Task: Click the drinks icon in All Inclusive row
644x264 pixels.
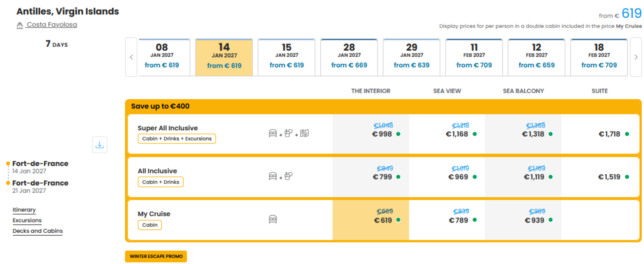Action: [x=289, y=176]
